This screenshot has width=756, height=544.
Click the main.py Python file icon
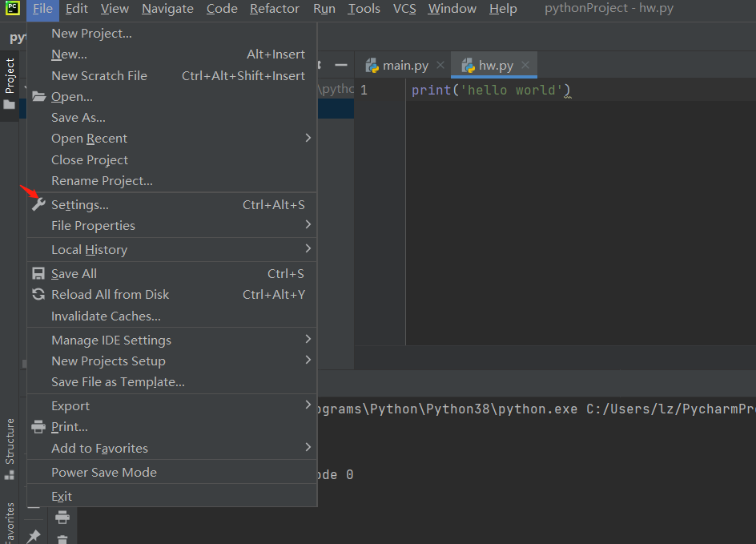[x=372, y=65]
